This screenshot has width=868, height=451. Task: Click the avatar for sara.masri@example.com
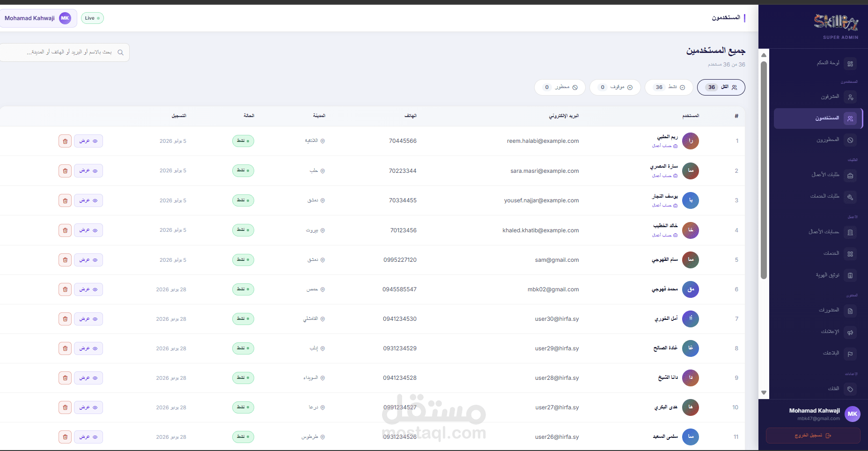691,171
